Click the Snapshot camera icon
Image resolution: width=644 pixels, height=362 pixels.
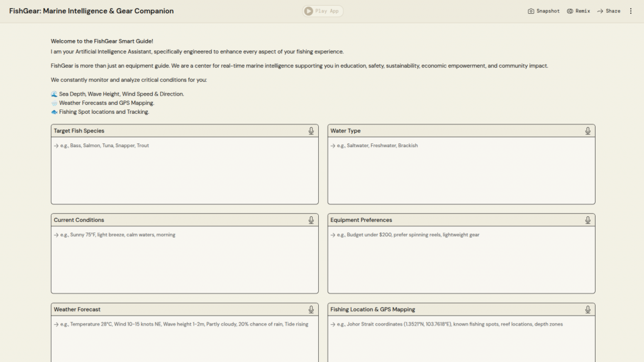click(531, 11)
